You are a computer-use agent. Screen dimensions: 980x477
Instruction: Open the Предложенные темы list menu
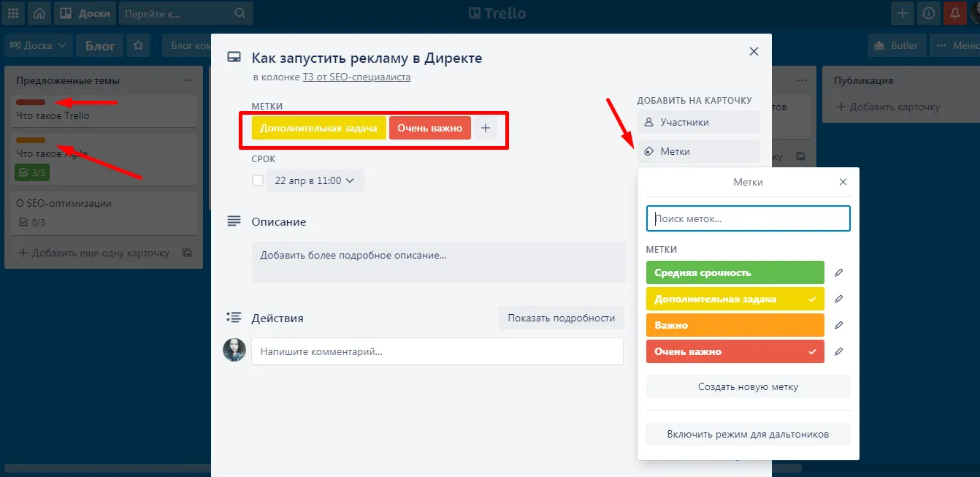point(188,80)
